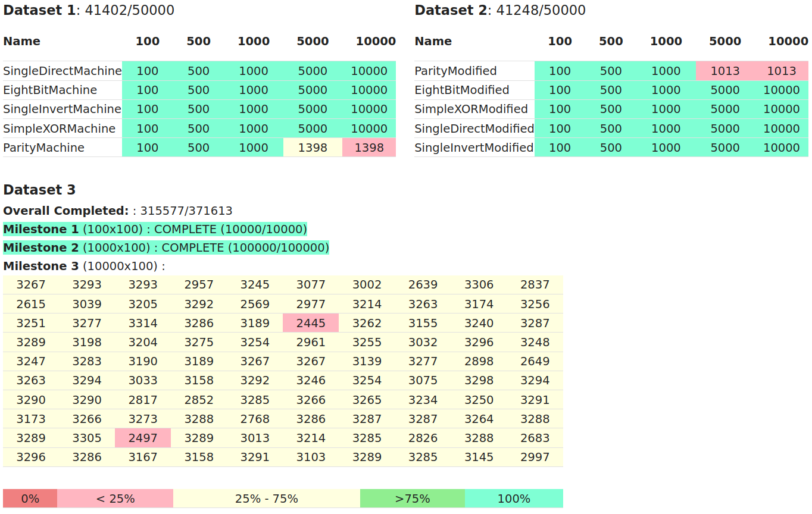The image size is (812, 514).
Task: Select Dataset 2 '10000' column header
Action: pos(788,41)
